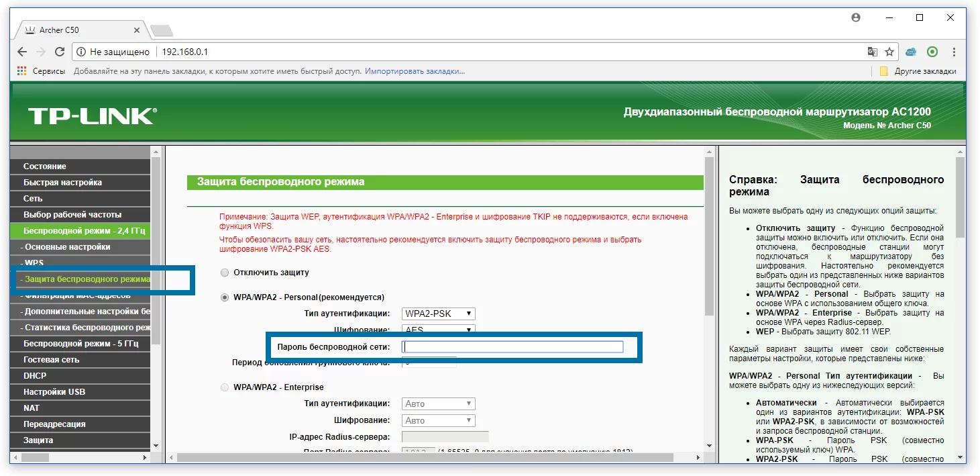Open the Сервисы apps grid icon
Viewport: 980px width, 476px height.
pyautogui.click(x=22, y=71)
